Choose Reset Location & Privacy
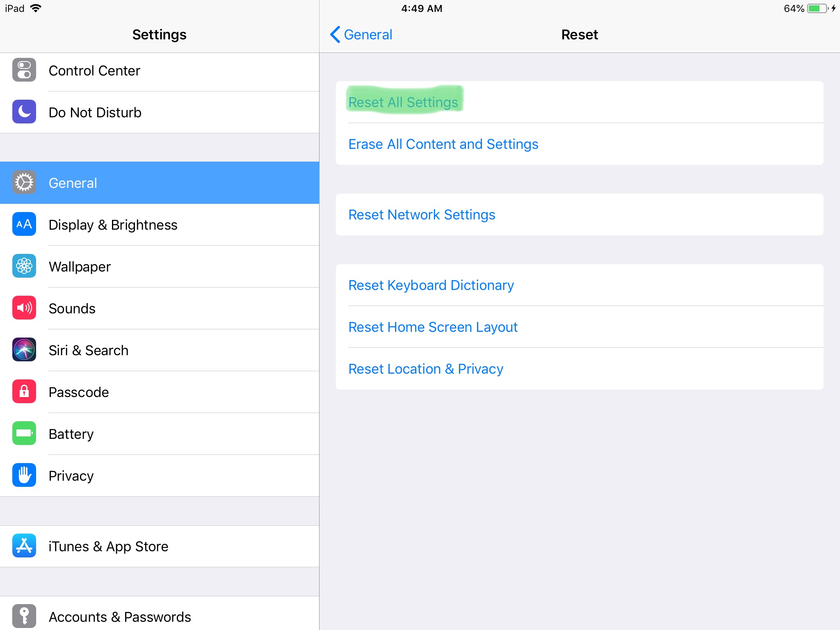This screenshot has height=630, width=840. click(425, 369)
